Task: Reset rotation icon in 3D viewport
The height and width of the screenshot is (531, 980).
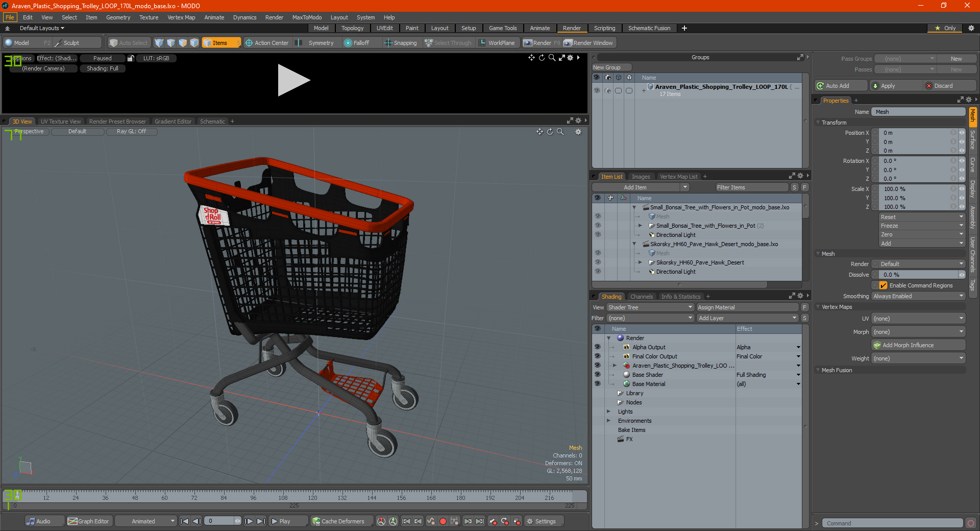Action: 550,132
